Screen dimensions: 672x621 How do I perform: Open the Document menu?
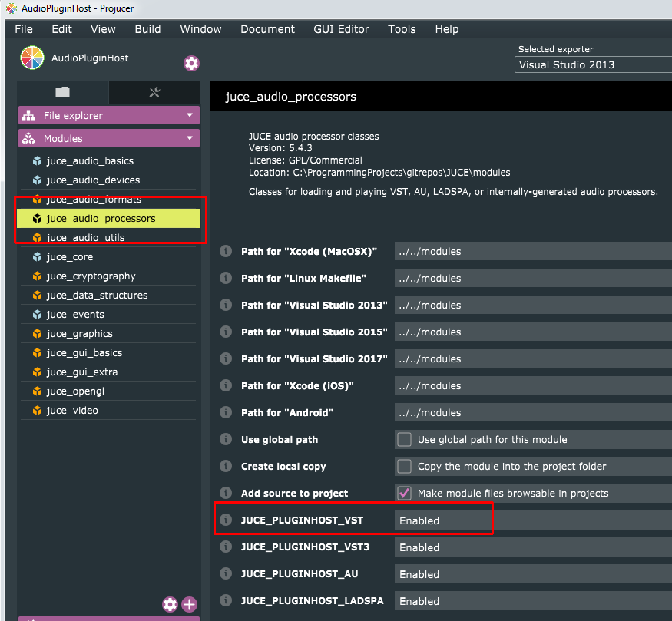point(267,29)
